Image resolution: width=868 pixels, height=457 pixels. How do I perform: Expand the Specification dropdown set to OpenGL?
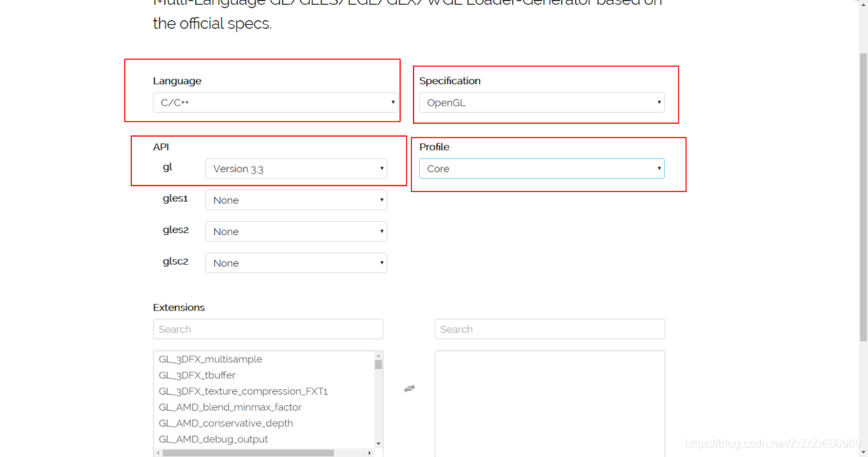(x=542, y=103)
